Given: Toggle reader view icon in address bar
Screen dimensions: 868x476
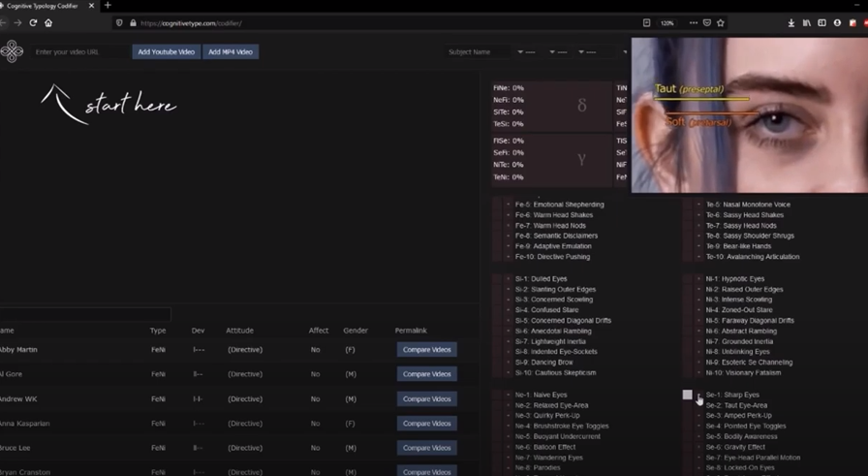Looking at the screenshot, I should (646, 22).
